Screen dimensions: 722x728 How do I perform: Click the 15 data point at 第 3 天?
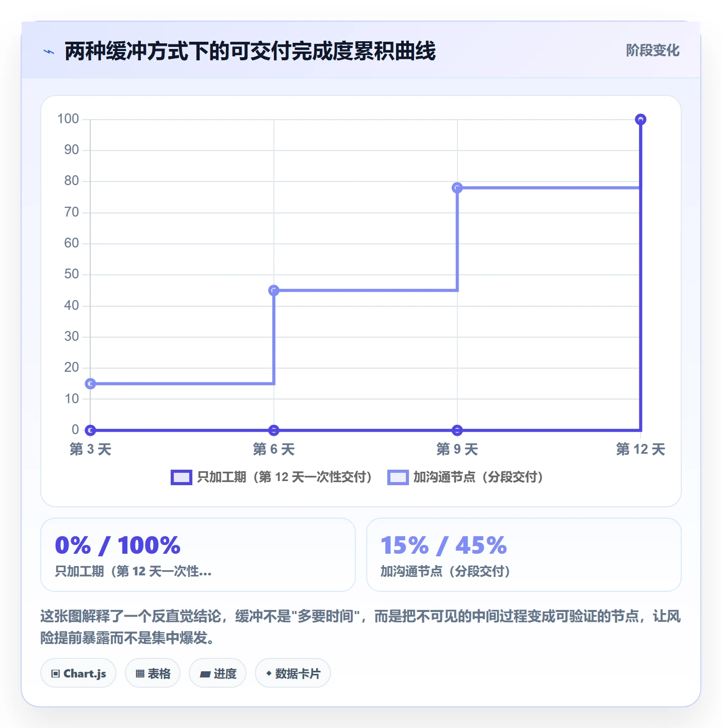click(90, 384)
